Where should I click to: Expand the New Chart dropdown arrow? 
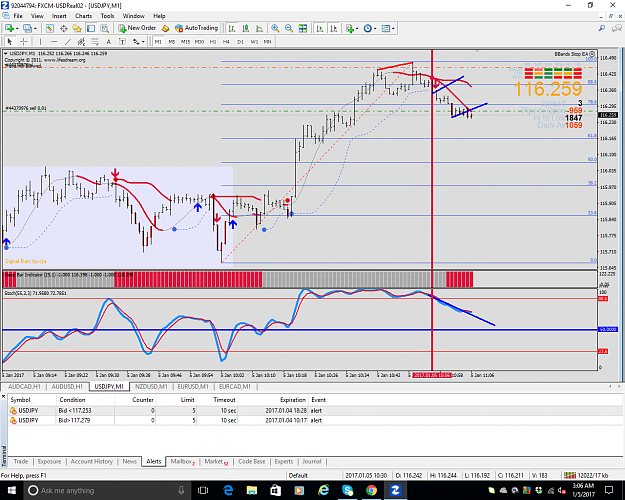[17, 28]
